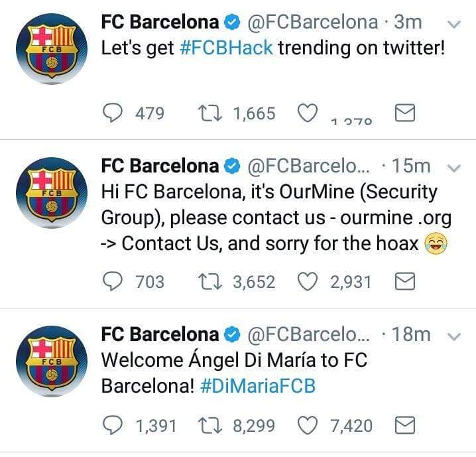
Task: Like the #FCBHack trending tweet
Action: click(308, 113)
